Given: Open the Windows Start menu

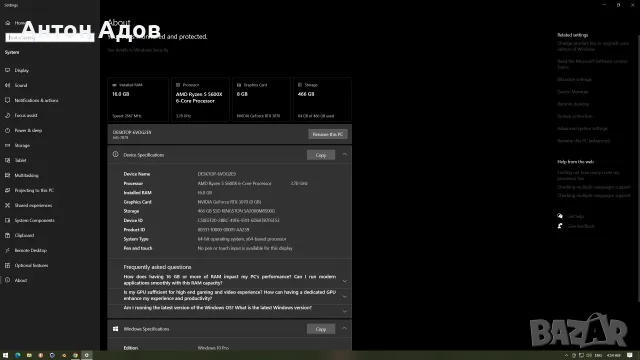Looking at the screenshot, I should [5, 356].
